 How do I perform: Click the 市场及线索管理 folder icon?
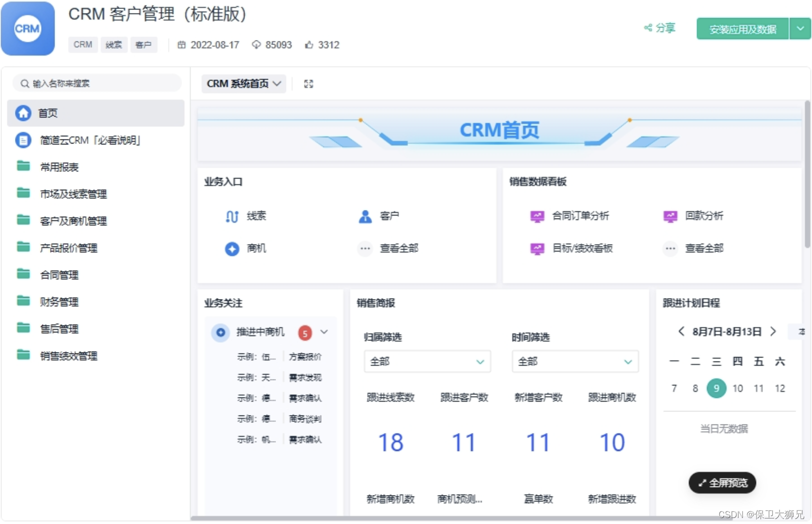coord(23,193)
